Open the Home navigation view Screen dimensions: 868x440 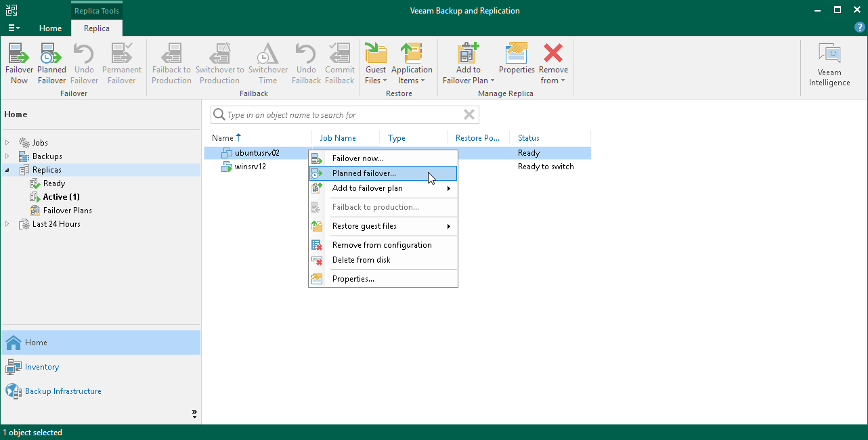tap(100, 343)
